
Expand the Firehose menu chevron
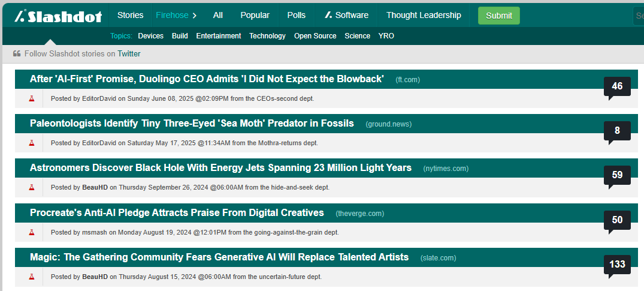point(195,16)
